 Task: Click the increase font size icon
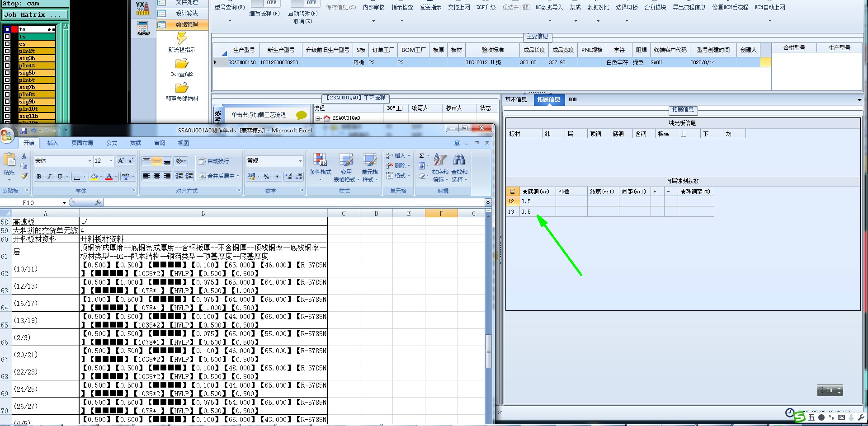121,161
